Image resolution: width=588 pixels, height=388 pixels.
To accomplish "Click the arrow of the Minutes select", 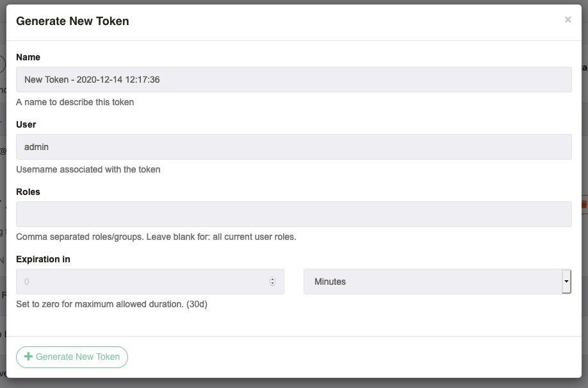I will (566, 282).
